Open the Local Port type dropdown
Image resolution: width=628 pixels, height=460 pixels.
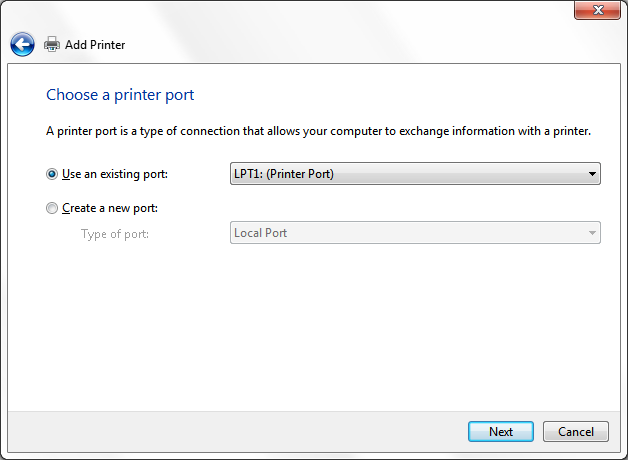pyautogui.click(x=415, y=233)
